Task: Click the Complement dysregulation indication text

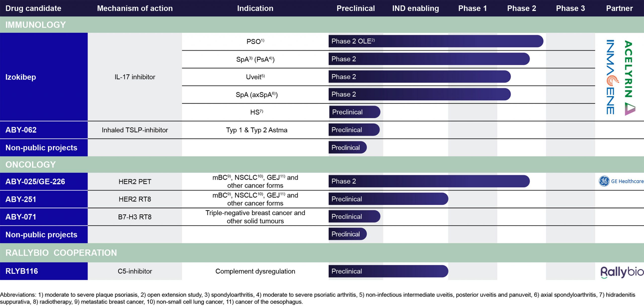Action: pyautogui.click(x=255, y=271)
